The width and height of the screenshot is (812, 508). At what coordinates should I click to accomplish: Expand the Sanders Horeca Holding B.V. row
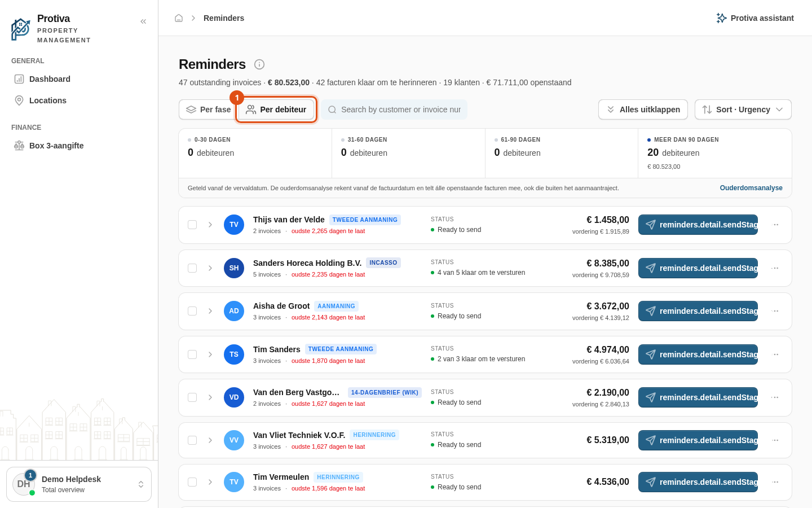[210, 268]
